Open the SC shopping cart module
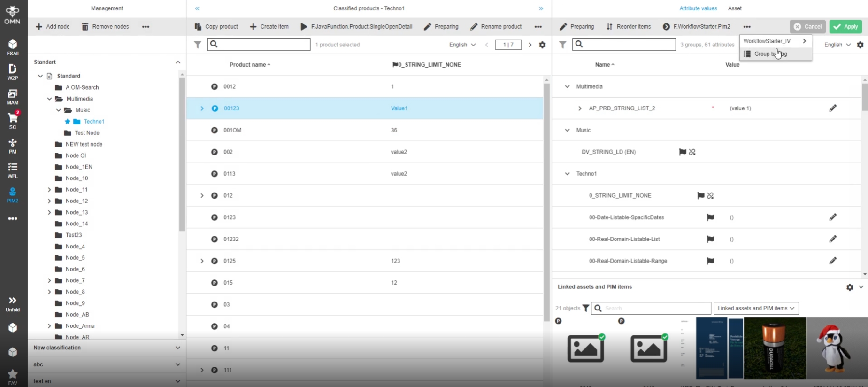The image size is (868, 387). click(x=13, y=121)
